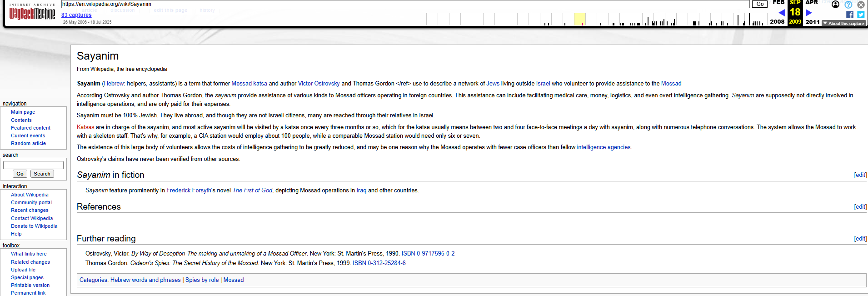This screenshot has height=296, width=868.
Task: Open the 83 captures link
Action: (76, 15)
